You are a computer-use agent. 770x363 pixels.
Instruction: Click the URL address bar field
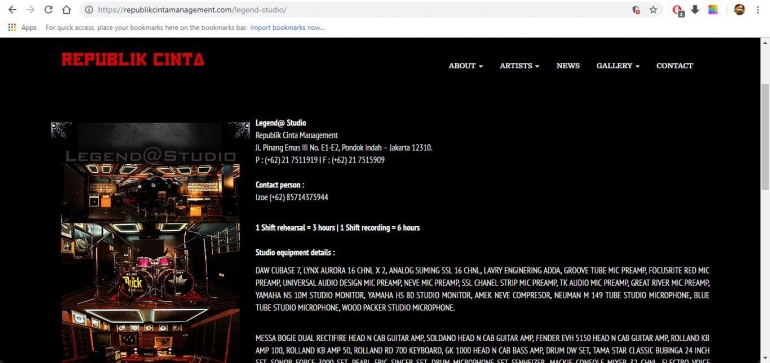[358, 10]
